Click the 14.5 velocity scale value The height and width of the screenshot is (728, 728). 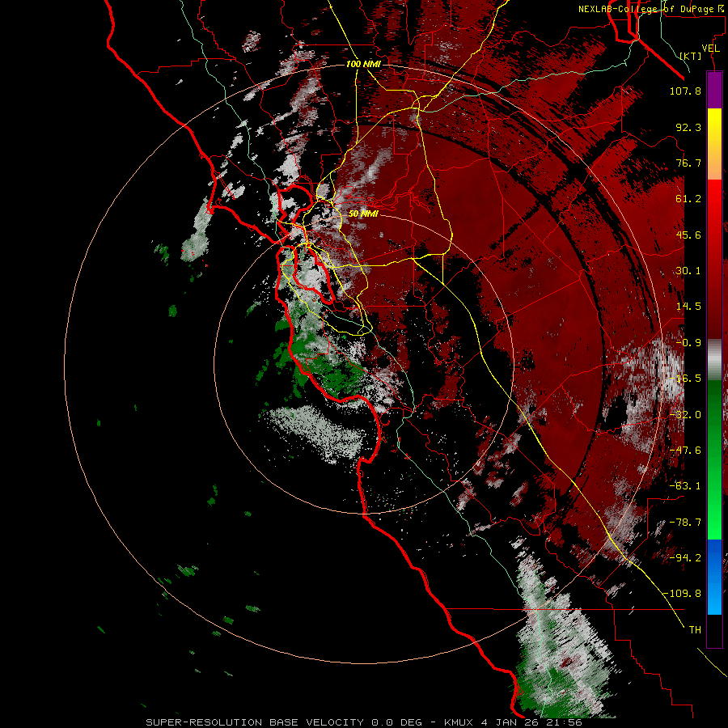point(688,307)
